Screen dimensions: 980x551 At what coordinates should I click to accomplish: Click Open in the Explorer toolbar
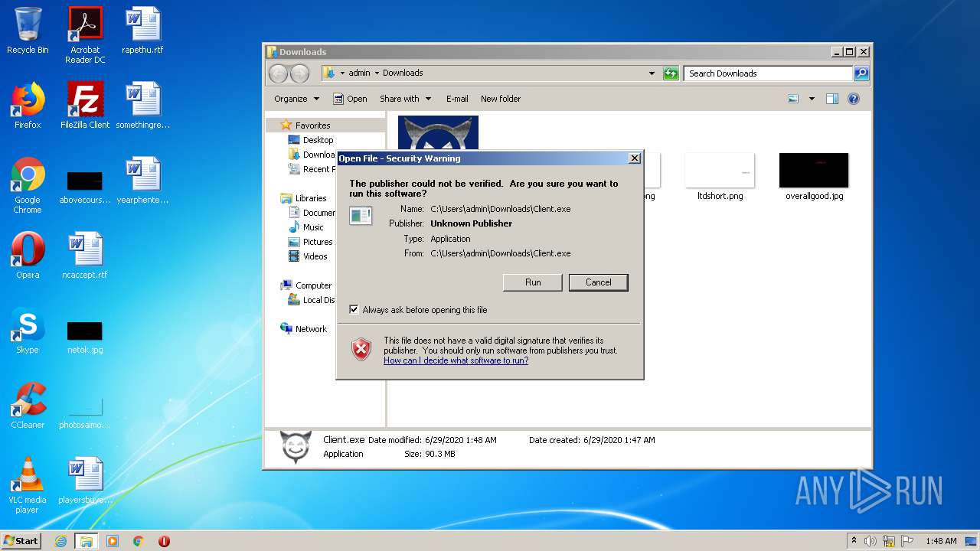[x=350, y=99]
